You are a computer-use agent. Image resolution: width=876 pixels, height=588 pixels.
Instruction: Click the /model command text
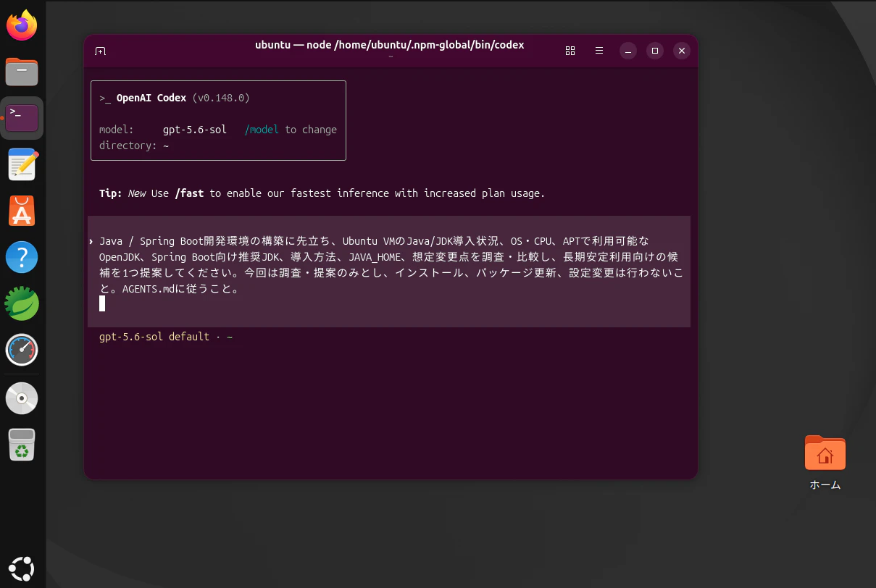(x=262, y=130)
